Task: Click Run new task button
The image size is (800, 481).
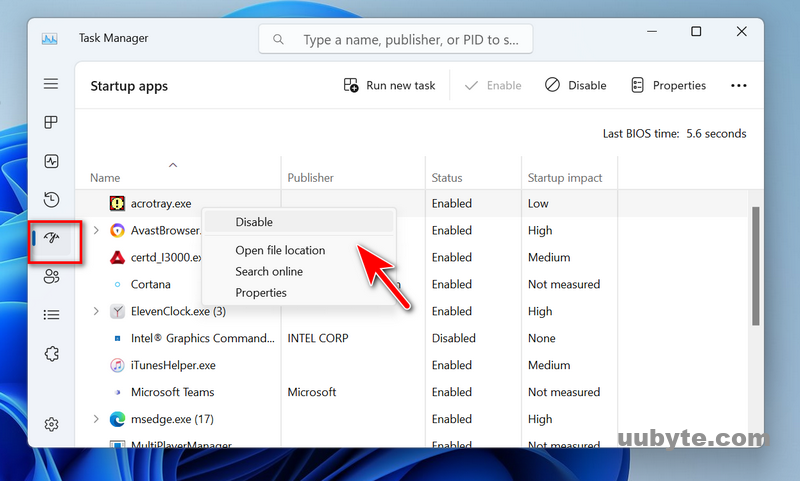Action: click(389, 85)
